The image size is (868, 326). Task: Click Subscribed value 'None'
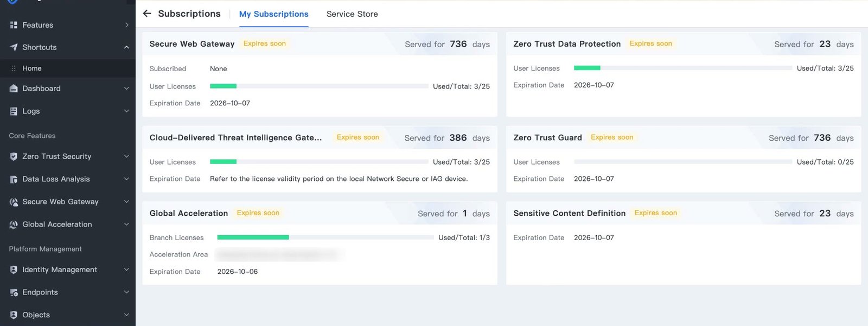[x=219, y=69]
